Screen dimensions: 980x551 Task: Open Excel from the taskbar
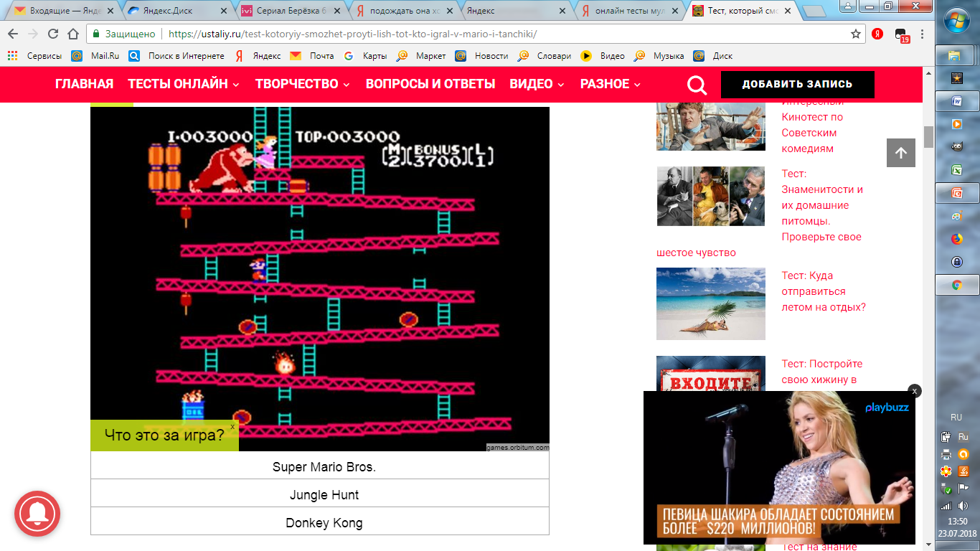point(956,170)
